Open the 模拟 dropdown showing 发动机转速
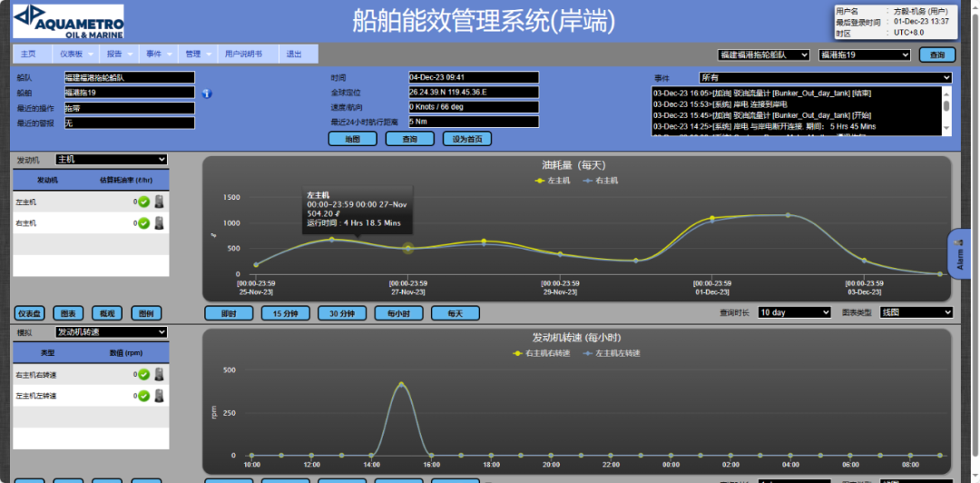This screenshot has width=980, height=483. coord(112,331)
